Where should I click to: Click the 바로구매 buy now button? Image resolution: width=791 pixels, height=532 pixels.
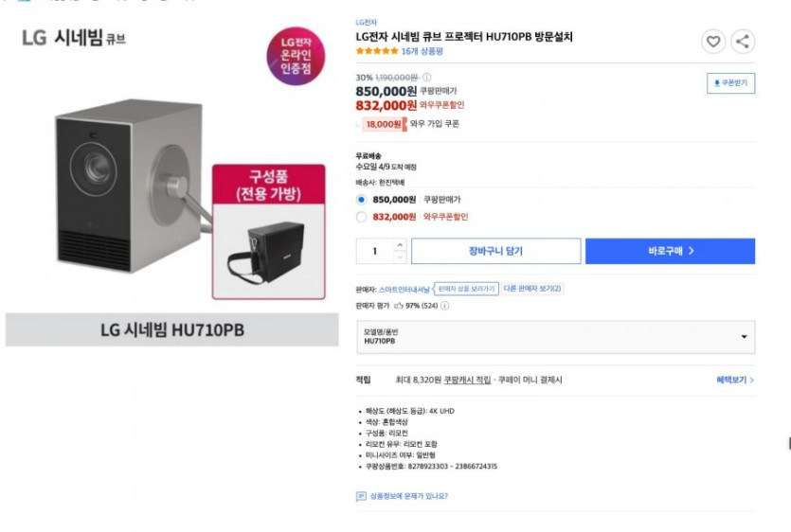670,251
